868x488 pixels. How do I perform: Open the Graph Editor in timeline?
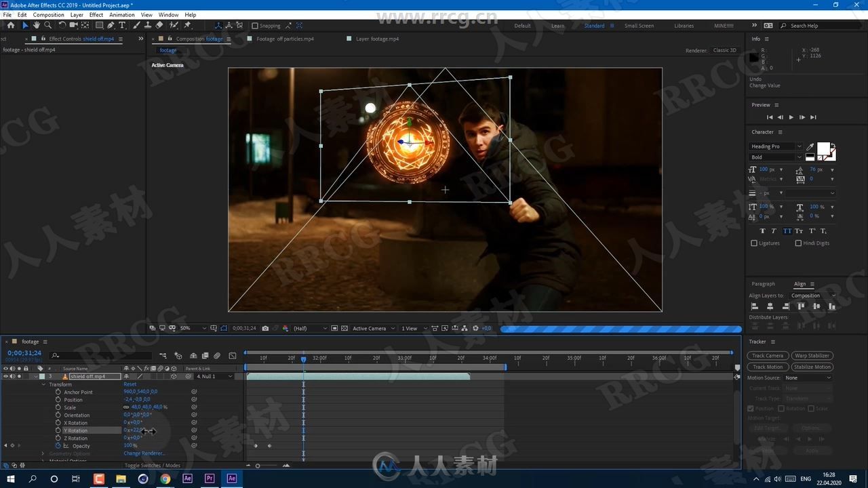click(x=233, y=355)
